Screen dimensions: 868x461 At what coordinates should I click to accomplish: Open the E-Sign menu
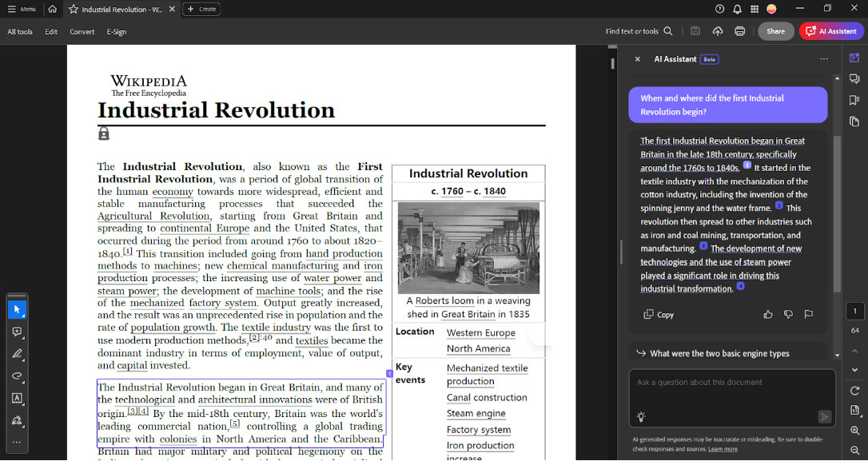coord(116,31)
